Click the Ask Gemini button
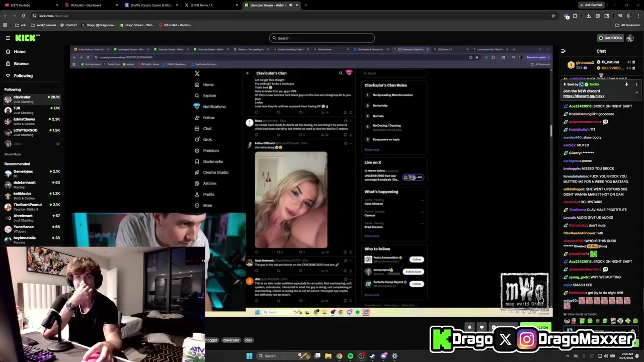The height and width of the screenshot is (362, 644). coord(590,5)
